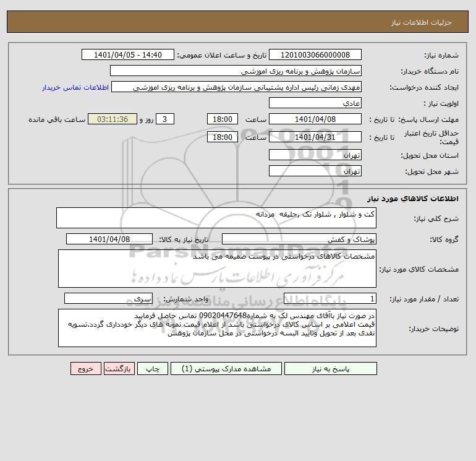Click the بازگشت back button

tap(119, 369)
